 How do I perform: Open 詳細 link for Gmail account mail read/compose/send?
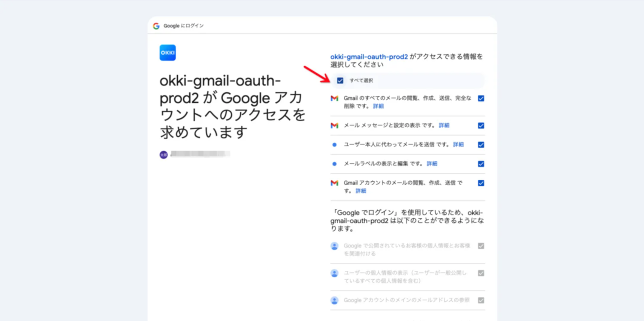click(x=361, y=191)
